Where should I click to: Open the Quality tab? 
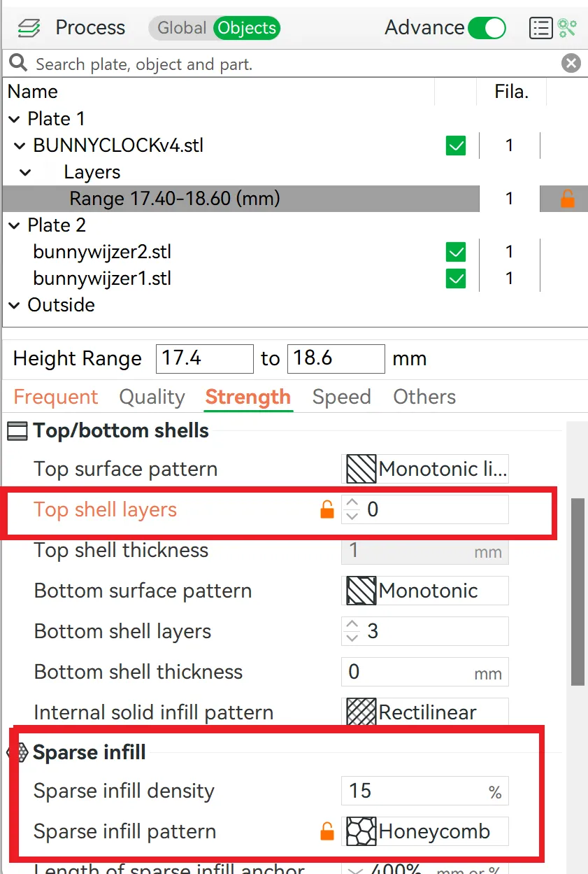pos(152,397)
